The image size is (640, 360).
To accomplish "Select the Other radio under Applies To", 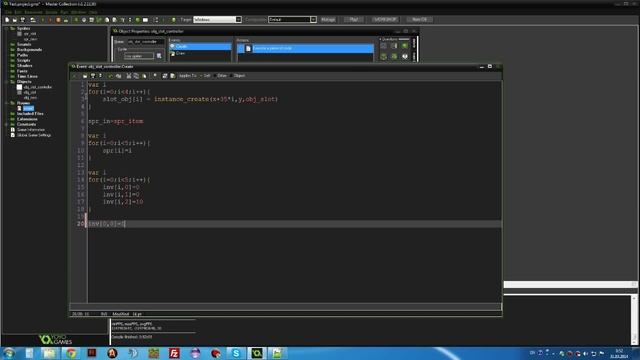I will pyautogui.click(x=220, y=76).
